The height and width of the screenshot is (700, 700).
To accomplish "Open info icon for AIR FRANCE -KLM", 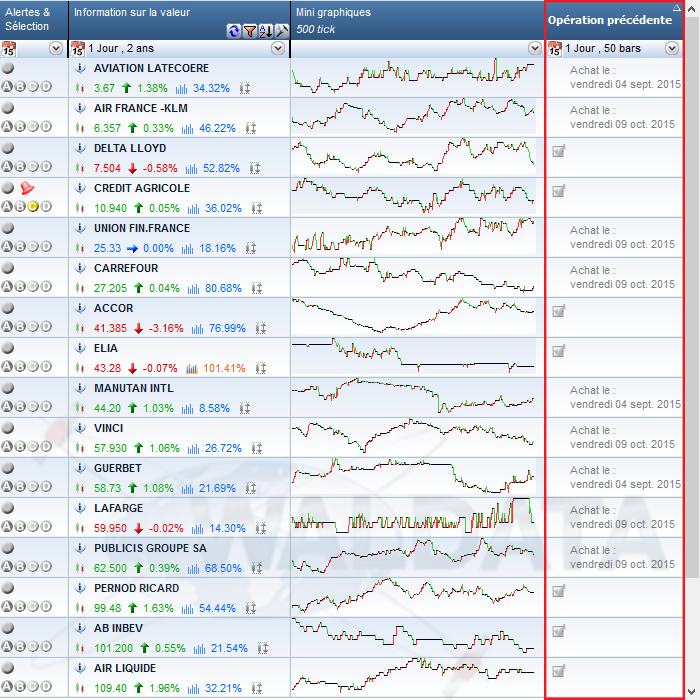I will 80,108.
